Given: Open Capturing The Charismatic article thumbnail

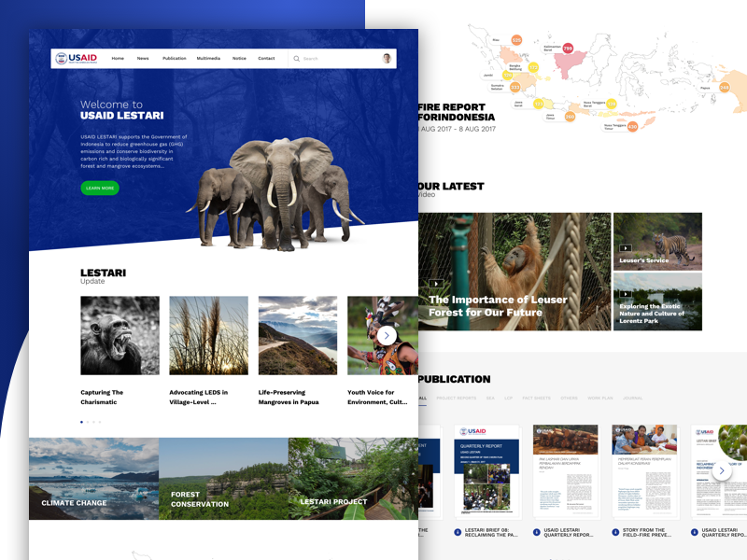Looking at the screenshot, I should (x=120, y=335).
